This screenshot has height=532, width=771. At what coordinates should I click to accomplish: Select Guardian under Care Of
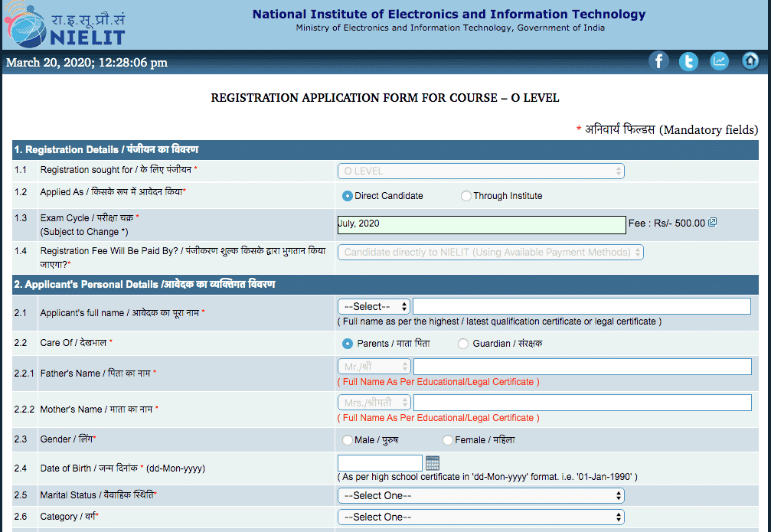462,344
